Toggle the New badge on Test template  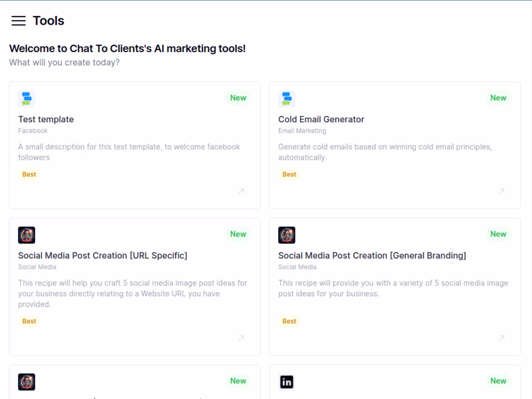(238, 98)
